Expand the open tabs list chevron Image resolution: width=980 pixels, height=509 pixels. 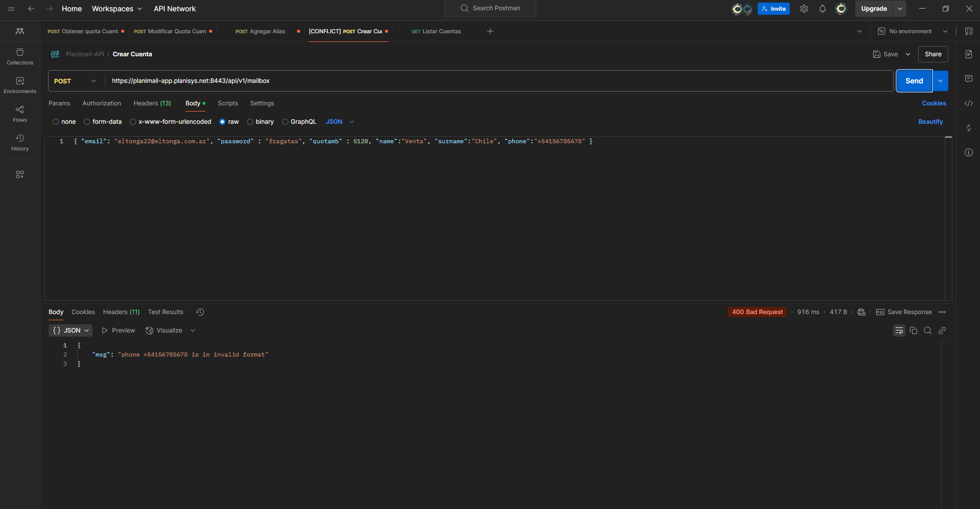859,31
